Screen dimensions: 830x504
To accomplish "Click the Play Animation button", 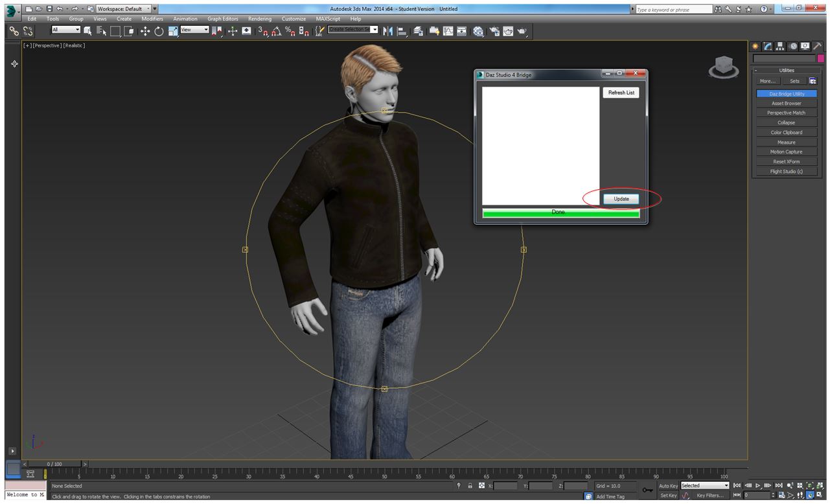I will point(757,485).
